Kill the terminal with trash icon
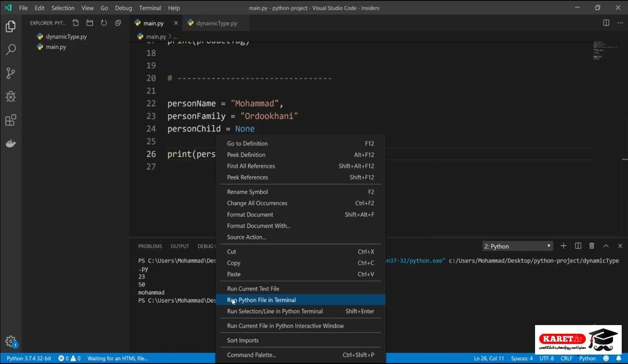628x364 pixels. click(592, 246)
